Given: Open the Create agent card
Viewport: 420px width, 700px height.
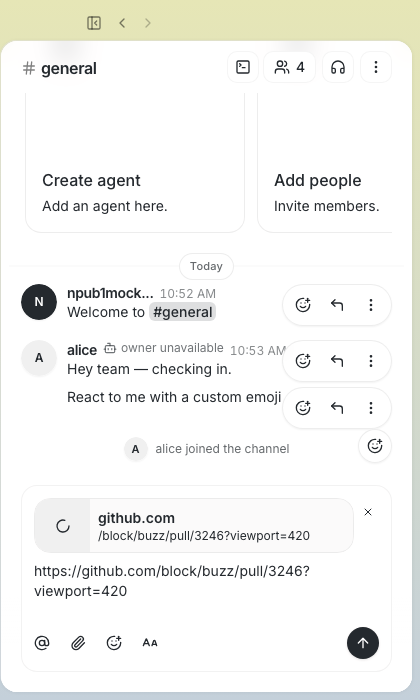Looking at the screenshot, I should (x=135, y=163).
